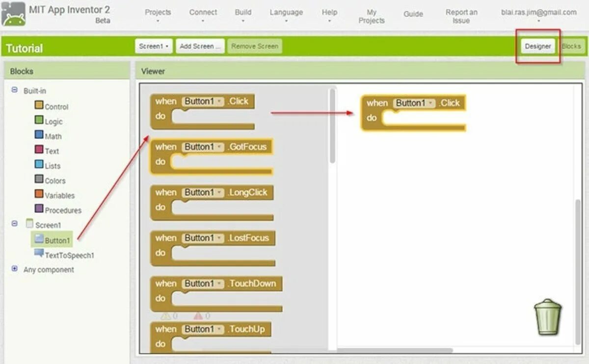Viewport: 589px width, 364px height.
Task: Select the Variables blocks color icon
Action: 39,194
